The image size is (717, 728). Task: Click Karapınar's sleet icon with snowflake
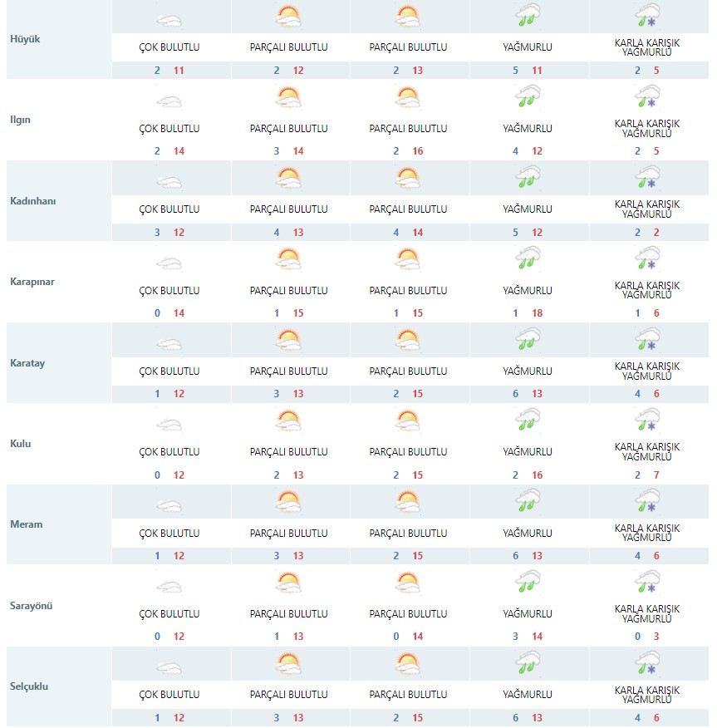pyautogui.click(x=647, y=258)
